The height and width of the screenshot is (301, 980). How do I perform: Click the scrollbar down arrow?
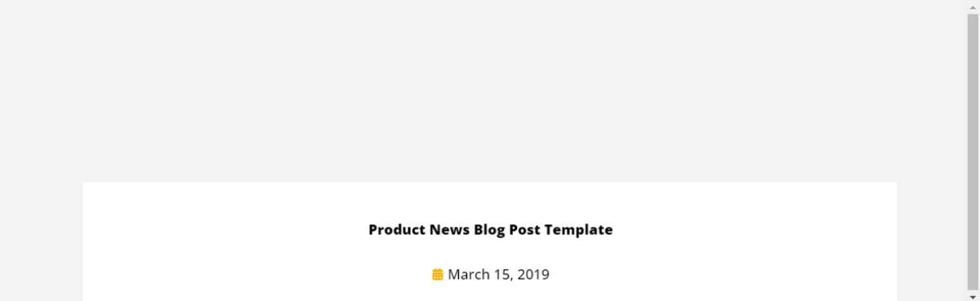[973, 294]
